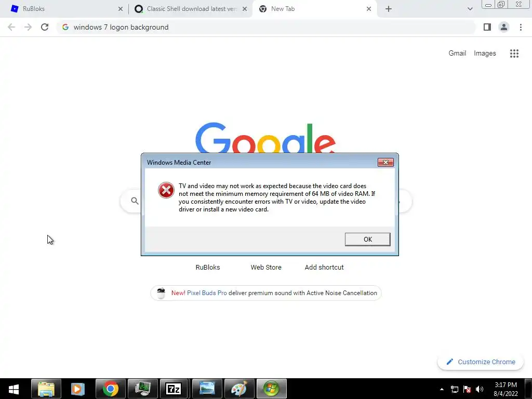Open the volume speaker tray icon
The height and width of the screenshot is (399, 532).
[x=480, y=389]
